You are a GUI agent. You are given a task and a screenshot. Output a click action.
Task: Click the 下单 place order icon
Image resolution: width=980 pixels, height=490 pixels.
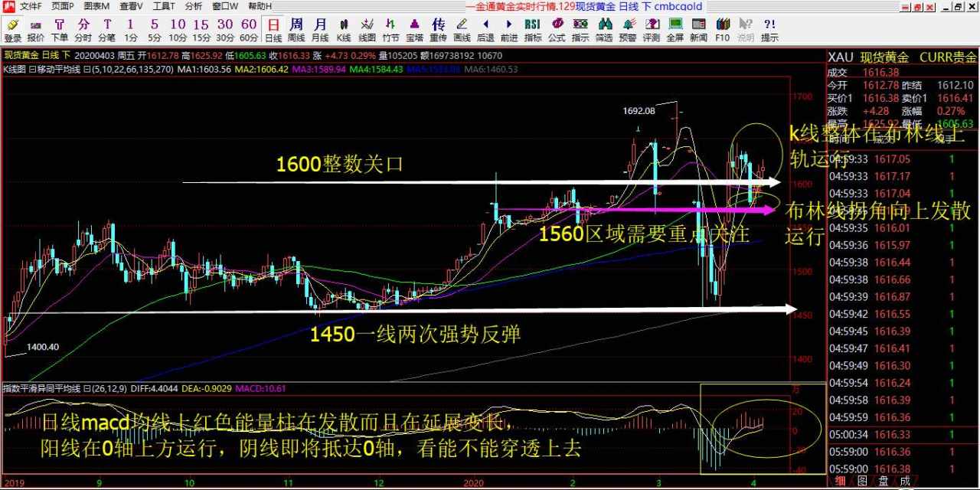(60, 30)
